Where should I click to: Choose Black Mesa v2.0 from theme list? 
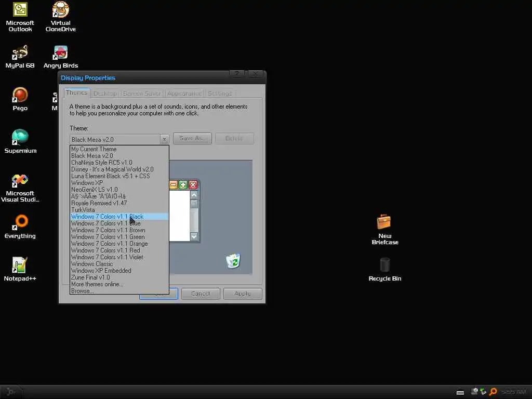119,156
